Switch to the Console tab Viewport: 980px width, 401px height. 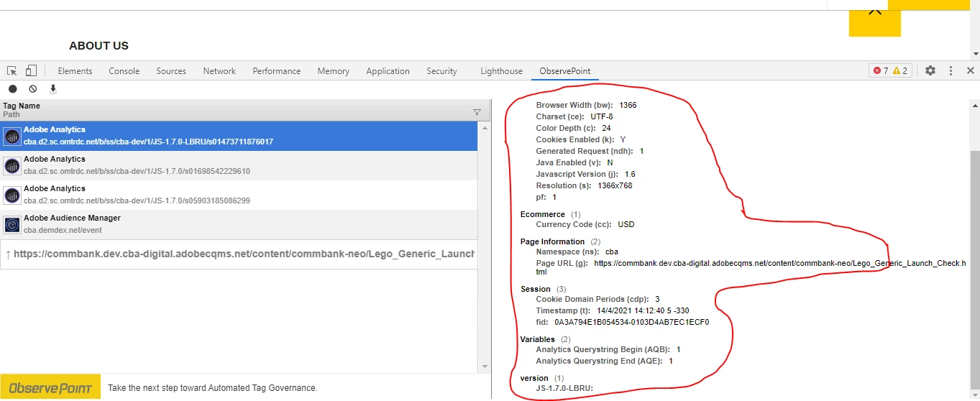tap(124, 71)
